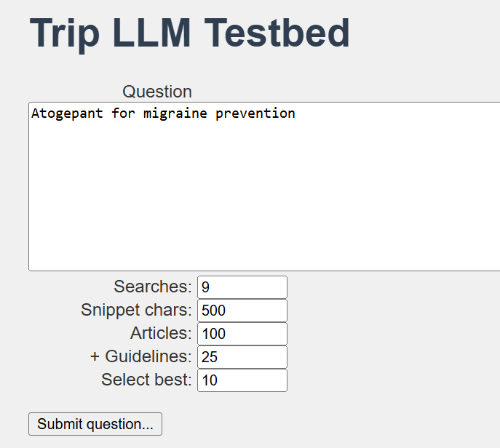This screenshot has height=448, width=500.
Task: Click the Searches label text
Action: 152,287
